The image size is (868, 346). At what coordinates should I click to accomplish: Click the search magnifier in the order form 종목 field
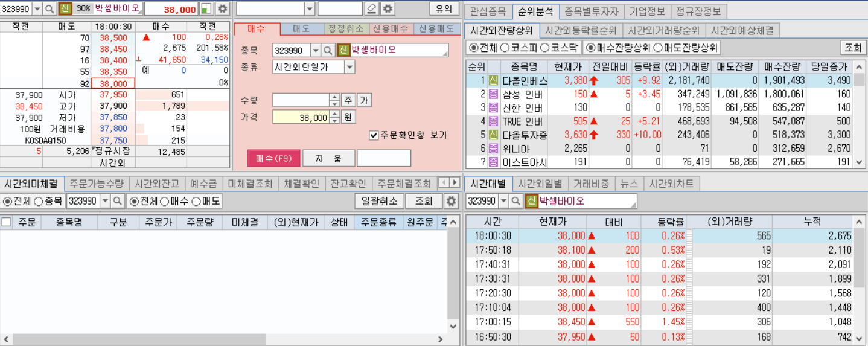point(328,50)
